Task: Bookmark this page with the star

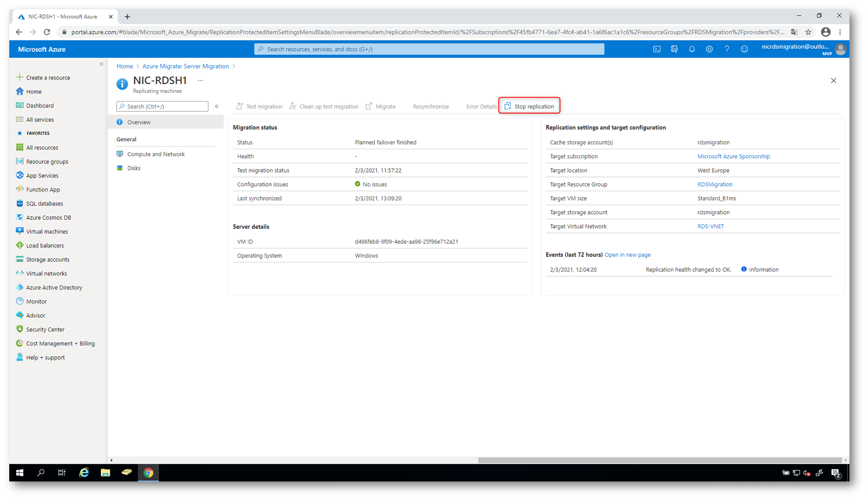Action: pos(808,32)
